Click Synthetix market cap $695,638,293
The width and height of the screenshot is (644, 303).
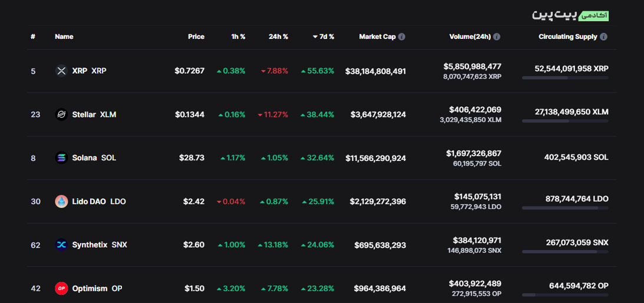point(380,245)
